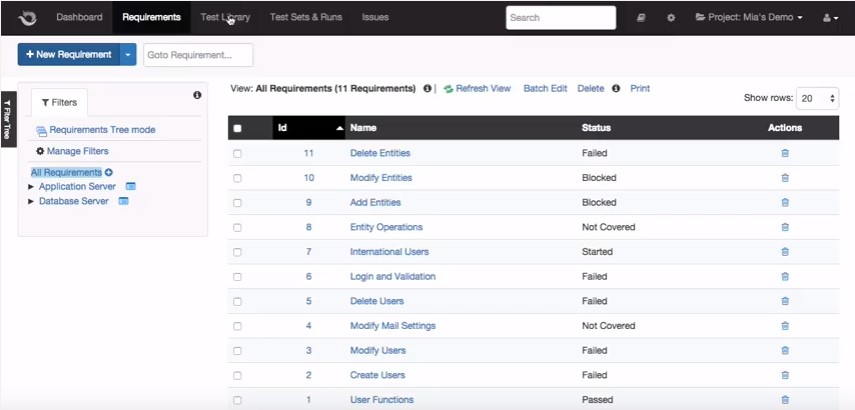Open the documentation book icon
Screen dimensions: 855x410
641,17
